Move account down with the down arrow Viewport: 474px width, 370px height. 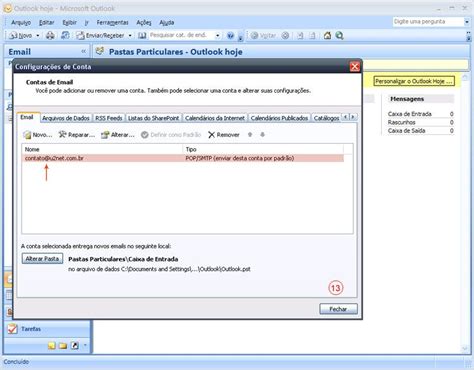(263, 135)
